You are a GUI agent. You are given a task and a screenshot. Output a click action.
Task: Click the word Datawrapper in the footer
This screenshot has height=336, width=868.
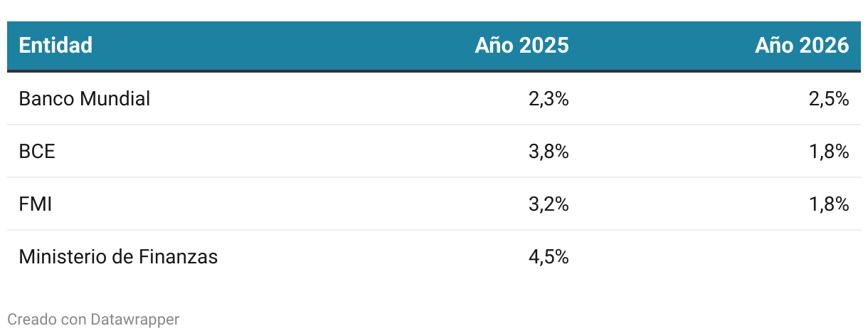click(x=135, y=320)
